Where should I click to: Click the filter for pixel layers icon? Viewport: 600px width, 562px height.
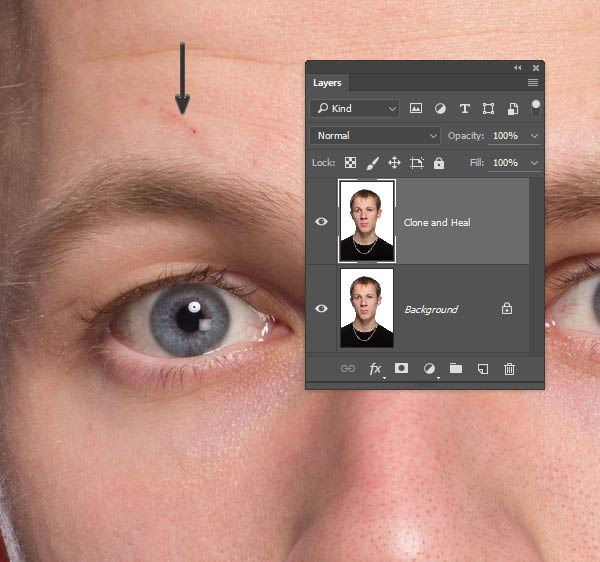(416, 108)
